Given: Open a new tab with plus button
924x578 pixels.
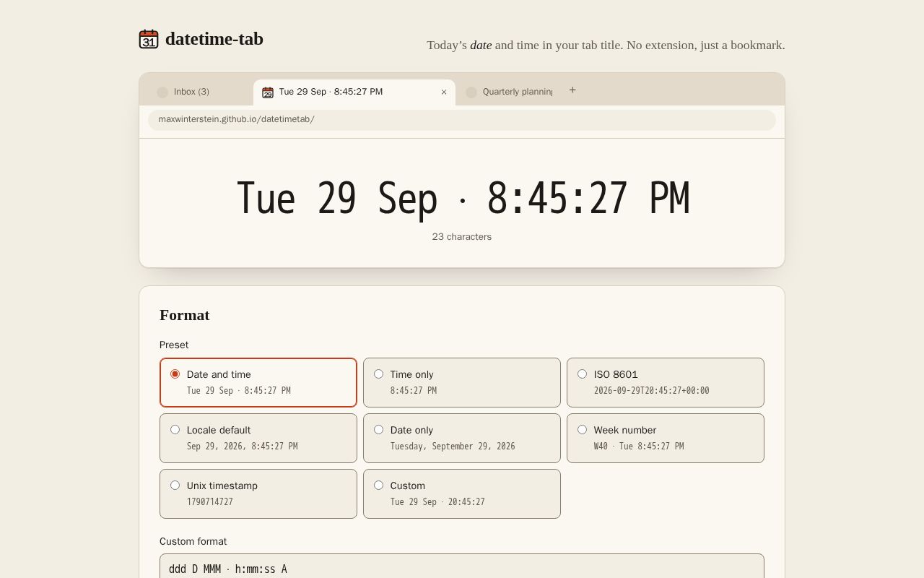Looking at the screenshot, I should 572,90.
